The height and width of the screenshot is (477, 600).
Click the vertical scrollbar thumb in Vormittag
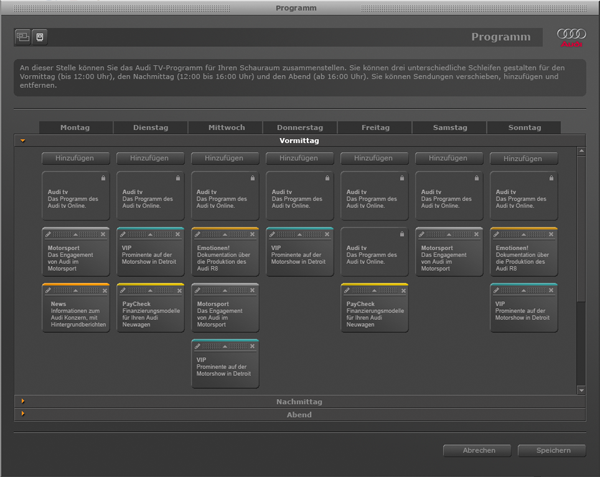581,229
